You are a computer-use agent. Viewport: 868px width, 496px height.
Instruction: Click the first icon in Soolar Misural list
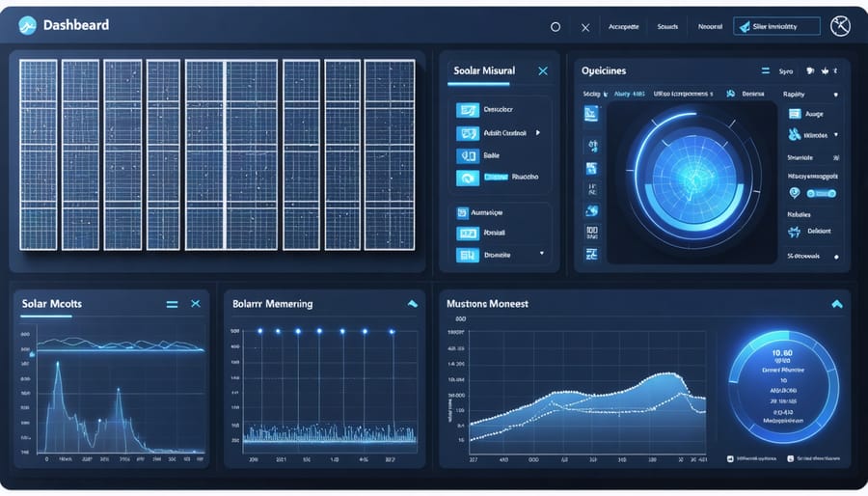(x=468, y=110)
